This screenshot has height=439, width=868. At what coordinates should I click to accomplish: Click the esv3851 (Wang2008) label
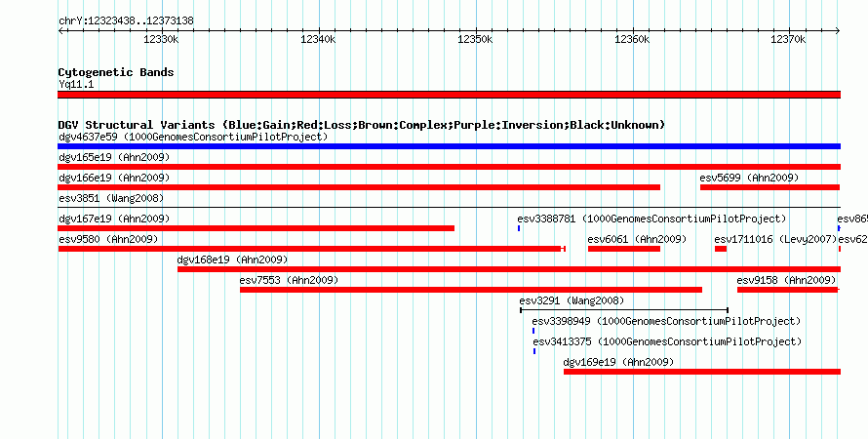point(111,198)
